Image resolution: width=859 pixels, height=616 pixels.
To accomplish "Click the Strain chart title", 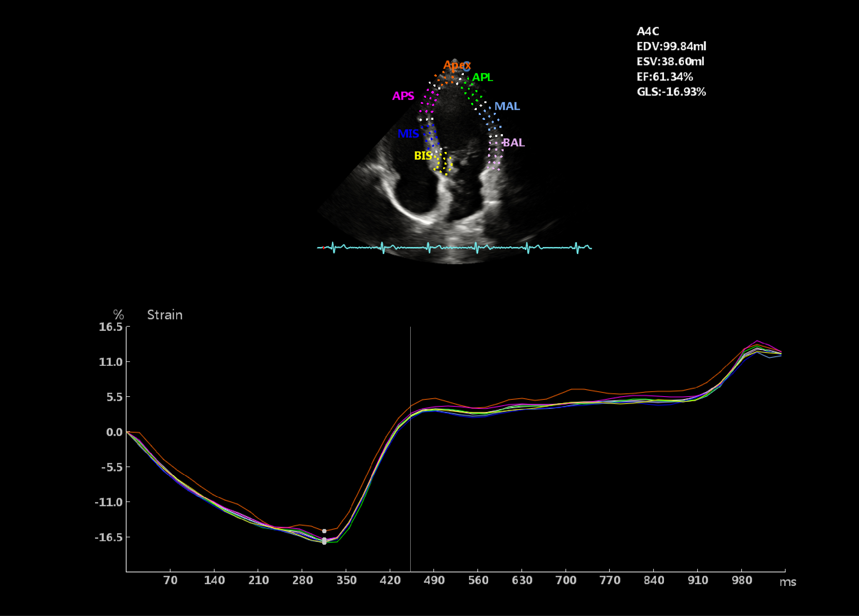I will 165,315.
